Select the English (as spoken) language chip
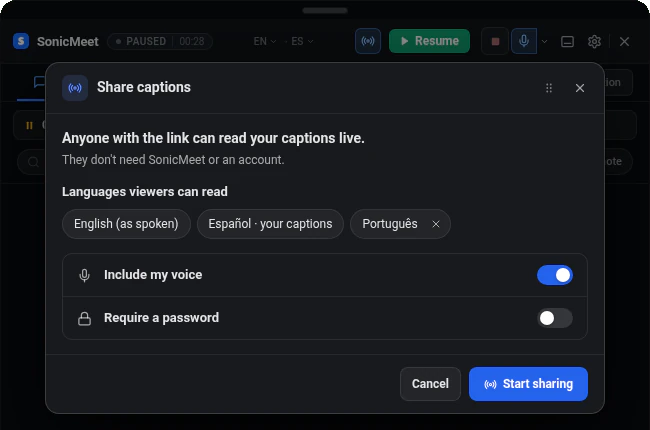 [x=126, y=224]
